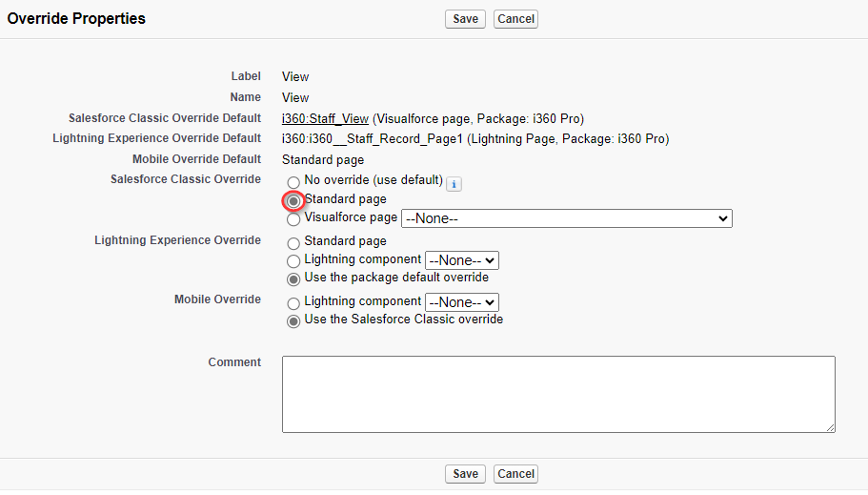Select Use the Salesforce Classic override

[x=293, y=321]
